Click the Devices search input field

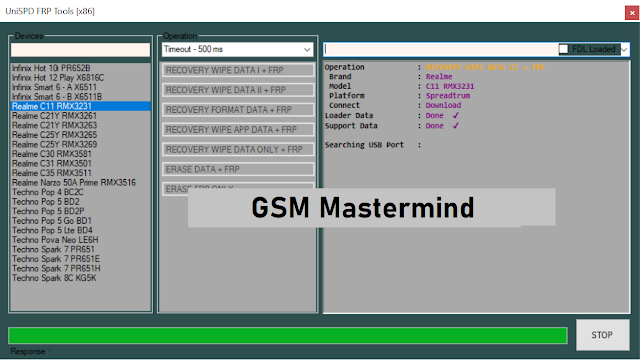(80, 50)
